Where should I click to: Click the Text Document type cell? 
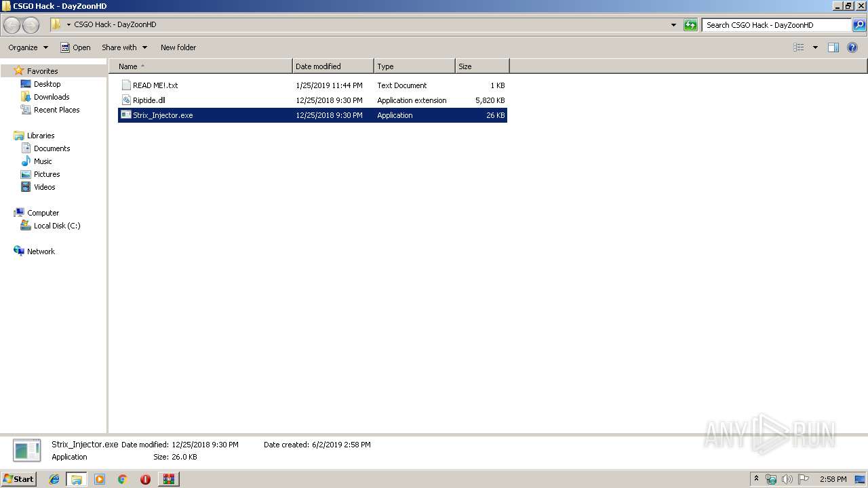[402, 85]
